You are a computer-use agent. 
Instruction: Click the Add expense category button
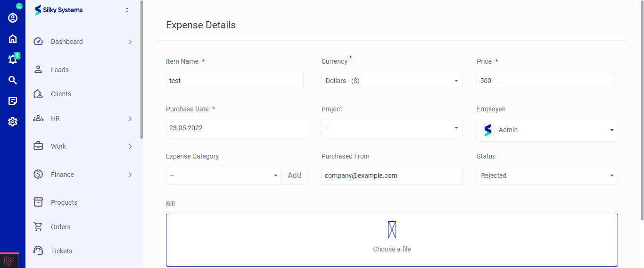click(x=294, y=176)
